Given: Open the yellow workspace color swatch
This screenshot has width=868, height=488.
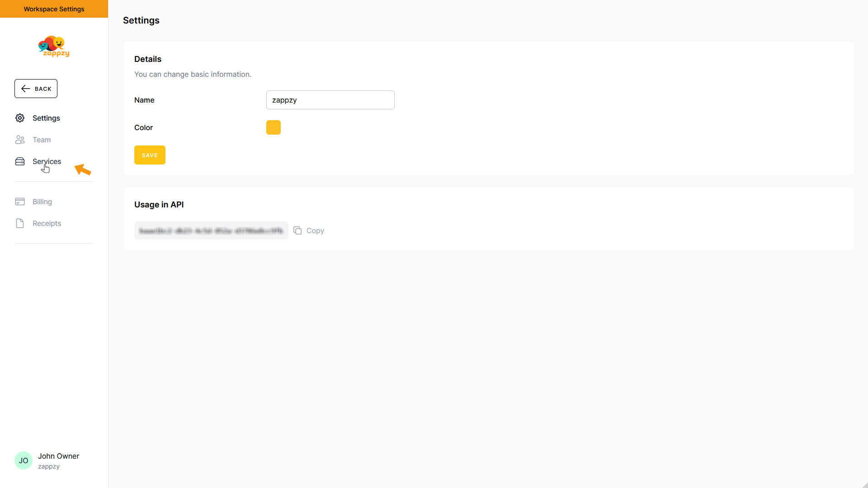Looking at the screenshot, I should [x=274, y=127].
